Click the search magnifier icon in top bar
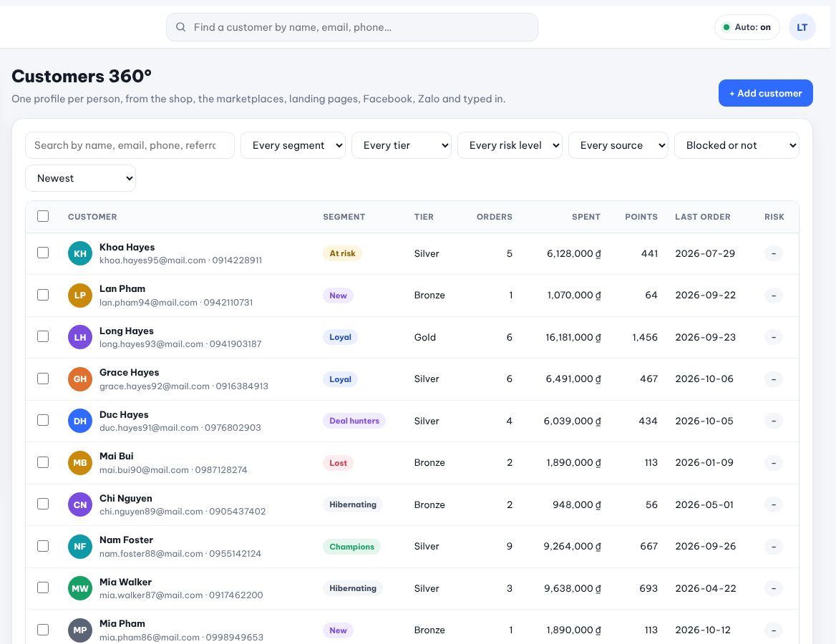836x644 pixels. click(x=181, y=27)
